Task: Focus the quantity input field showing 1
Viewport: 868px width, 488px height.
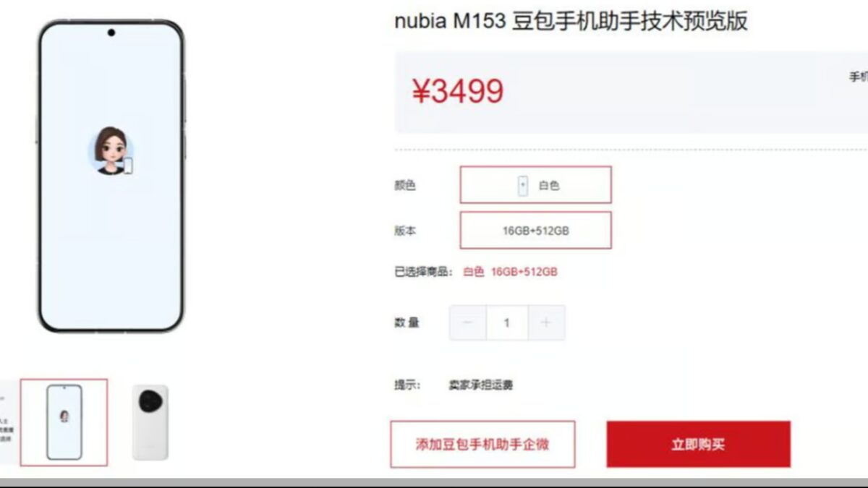Action: (507, 322)
